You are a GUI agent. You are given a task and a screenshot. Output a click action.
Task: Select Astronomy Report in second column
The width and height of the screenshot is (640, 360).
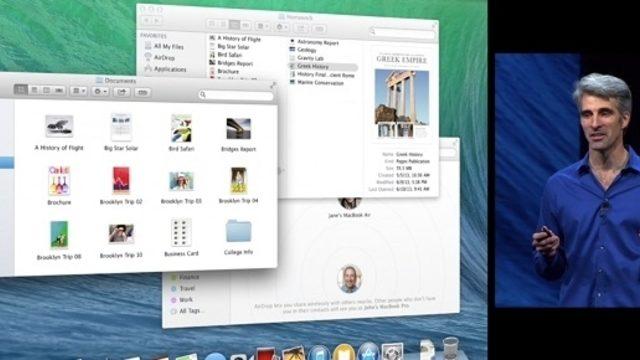point(314,42)
